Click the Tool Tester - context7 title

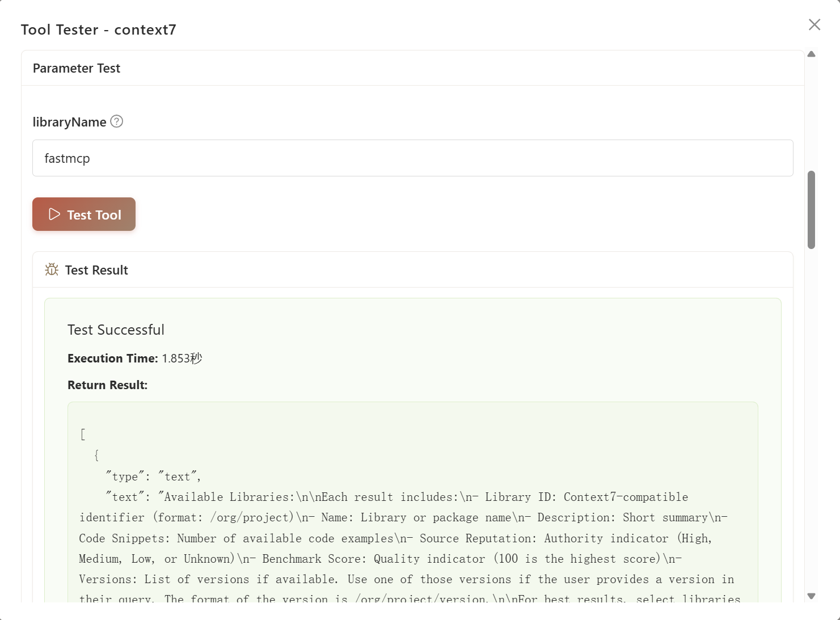pos(98,29)
